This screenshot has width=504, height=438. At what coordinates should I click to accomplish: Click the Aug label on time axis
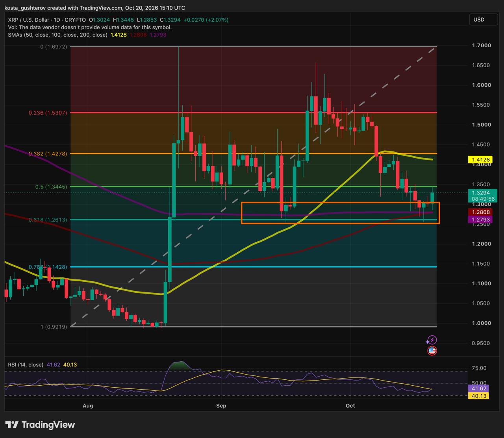pyautogui.click(x=88, y=406)
